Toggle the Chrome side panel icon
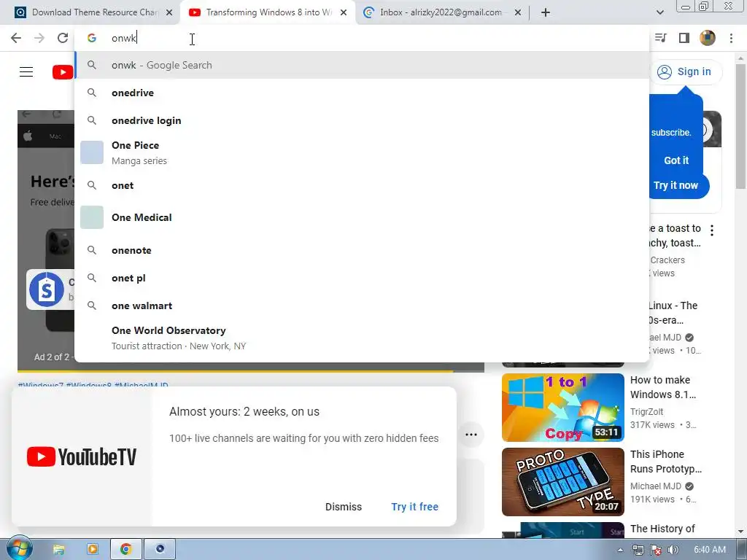Image resolution: width=747 pixels, height=560 pixels. pos(684,38)
